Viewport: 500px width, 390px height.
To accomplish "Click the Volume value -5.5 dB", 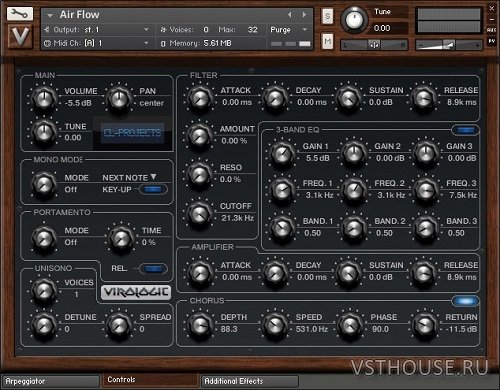I will (x=78, y=103).
